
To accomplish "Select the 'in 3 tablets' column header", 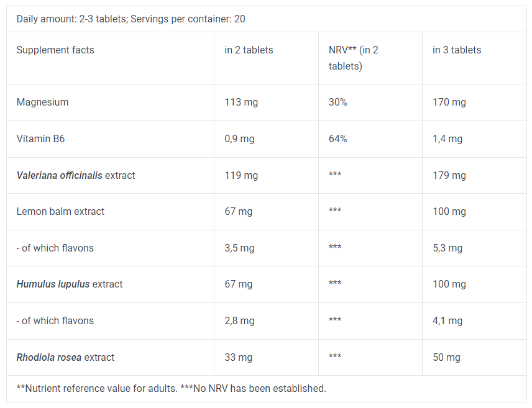I will pyautogui.click(x=457, y=50).
